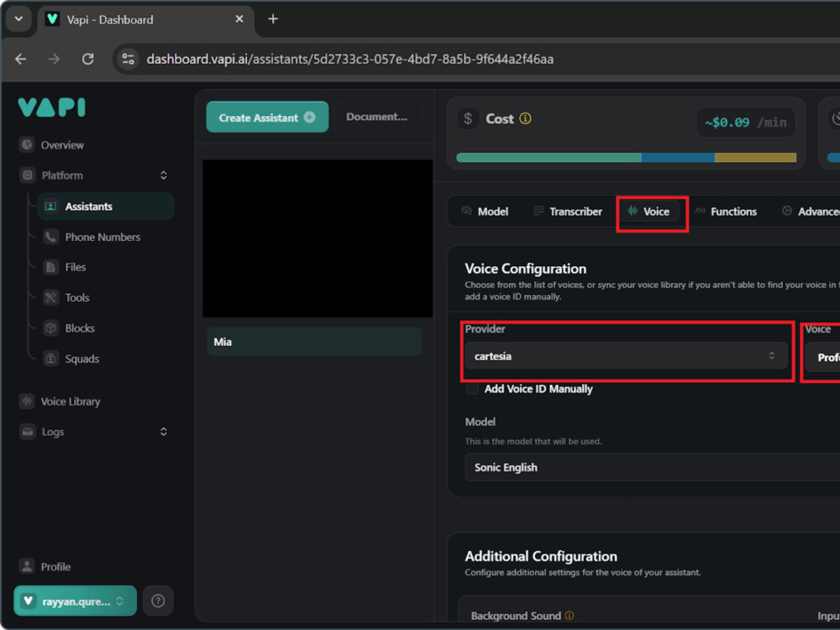Image resolution: width=840 pixels, height=630 pixels.
Task: Click the Squads icon
Action: coord(50,359)
